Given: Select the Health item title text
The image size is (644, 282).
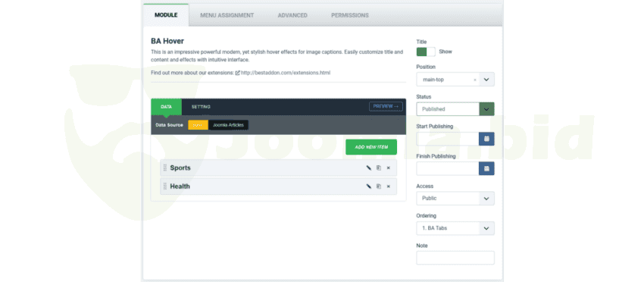Looking at the screenshot, I should pyautogui.click(x=180, y=186).
